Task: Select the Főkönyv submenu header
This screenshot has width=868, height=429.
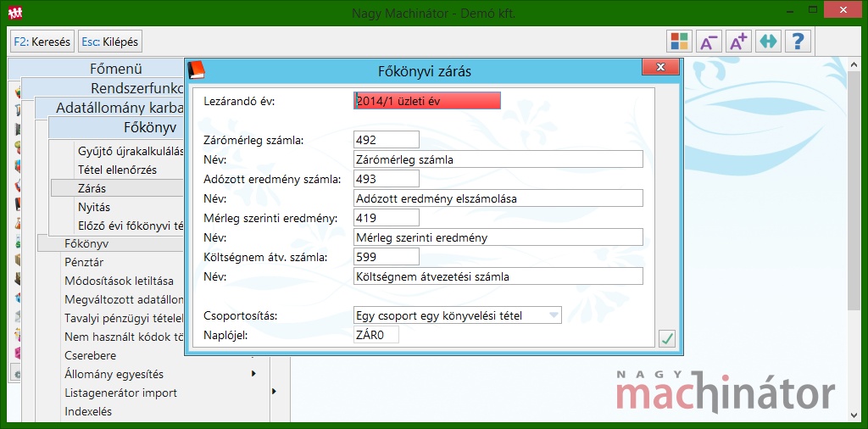Action: coord(116,128)
